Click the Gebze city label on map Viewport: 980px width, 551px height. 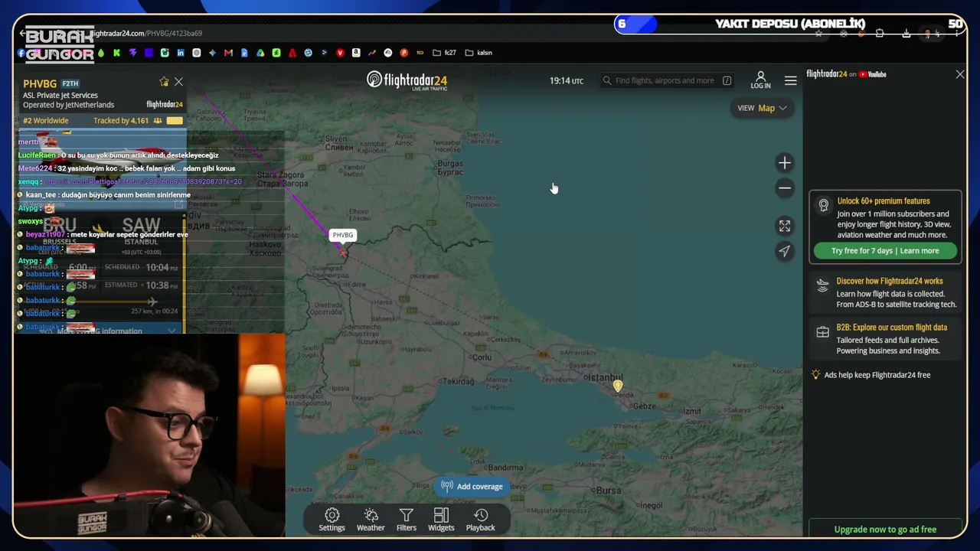click(x=644, y=406)
